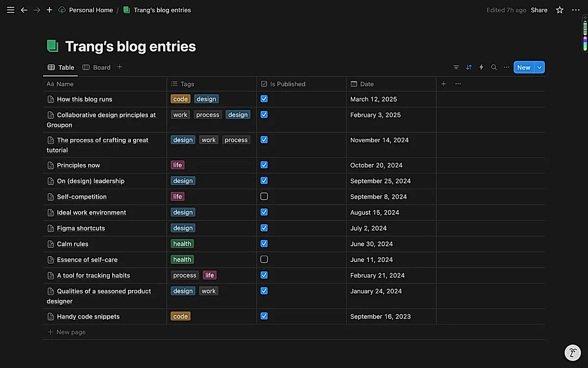Add a new view with plus icon
This screenshot has height=368, width=588.
(120, 67)
